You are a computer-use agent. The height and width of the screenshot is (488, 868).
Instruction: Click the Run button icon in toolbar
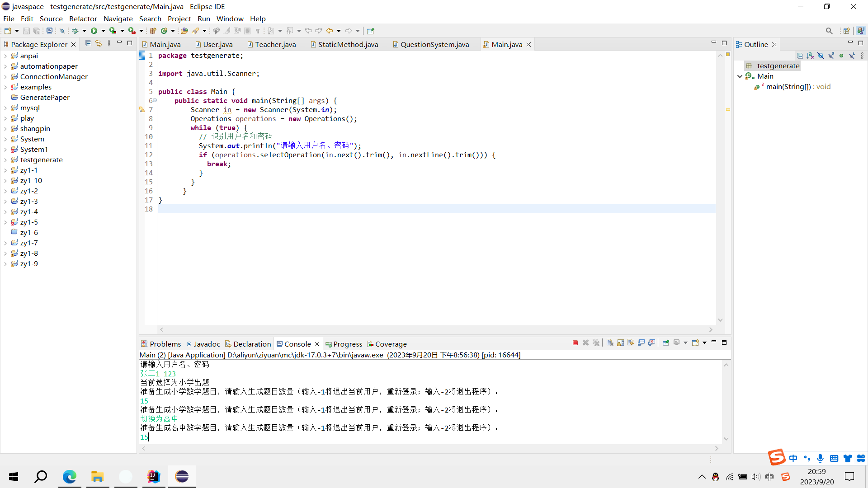point(95,30)
